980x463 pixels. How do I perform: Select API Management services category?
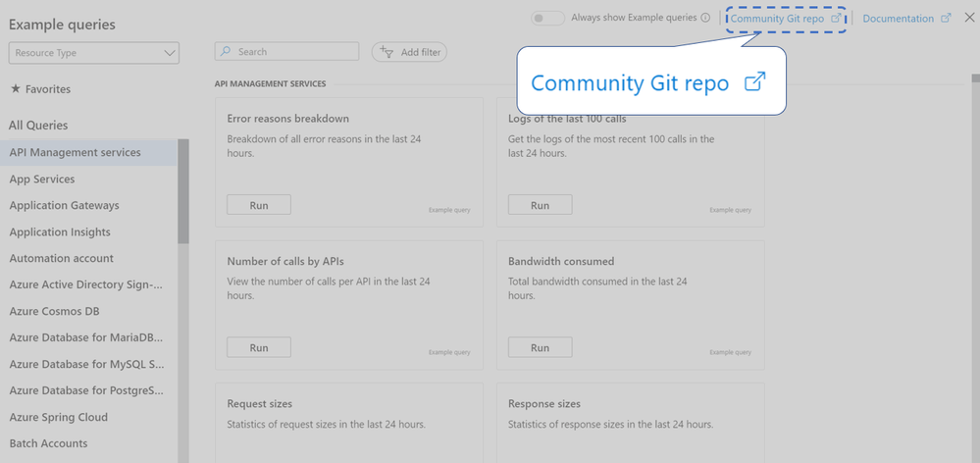[x=88, y=152]
